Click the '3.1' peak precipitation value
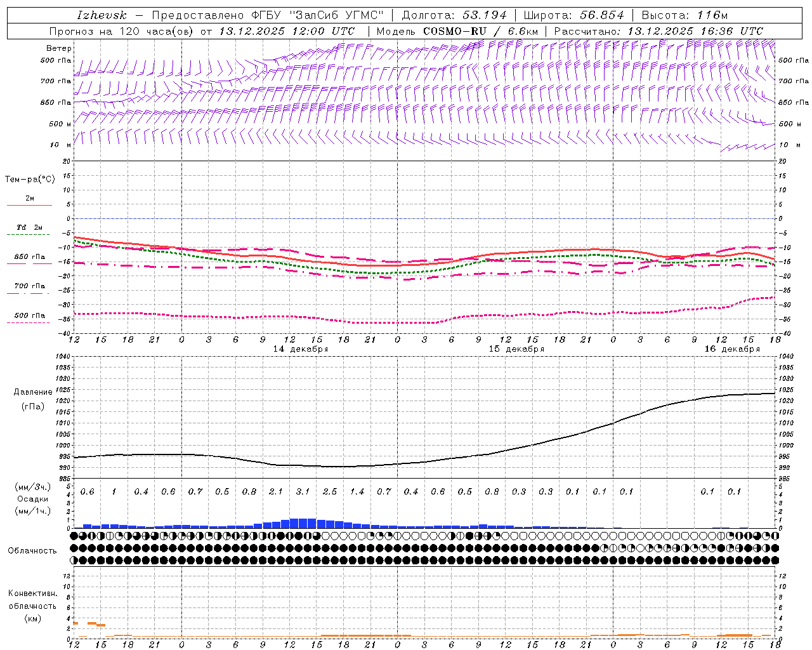The width and height of the screenshot is (812, 650). (303, 492)
